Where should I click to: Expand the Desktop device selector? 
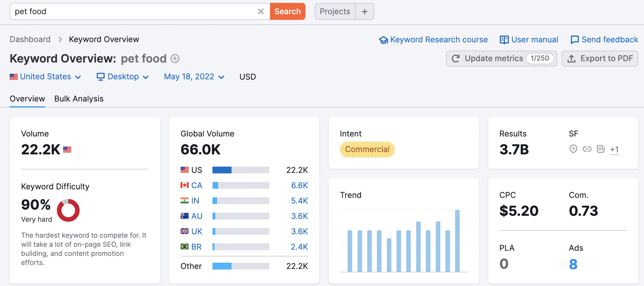[x=123, y=77]
